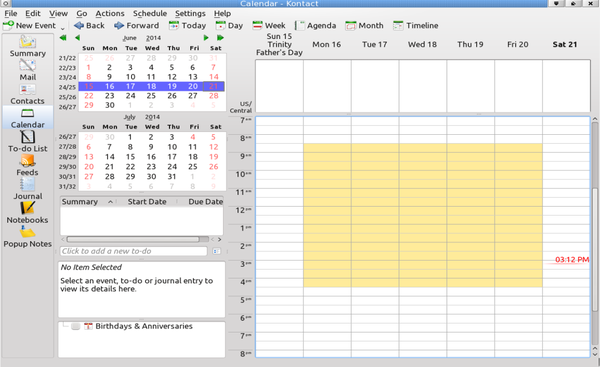
Task: Toggle the Birthdays & Anniversaries calendar checkbox
Action: click(x=75, y=326)
